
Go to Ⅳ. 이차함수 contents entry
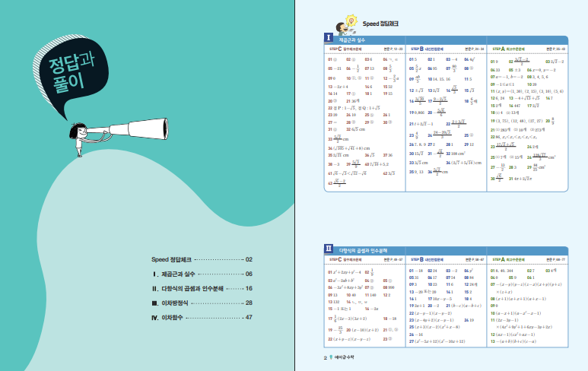pos(202,316)
